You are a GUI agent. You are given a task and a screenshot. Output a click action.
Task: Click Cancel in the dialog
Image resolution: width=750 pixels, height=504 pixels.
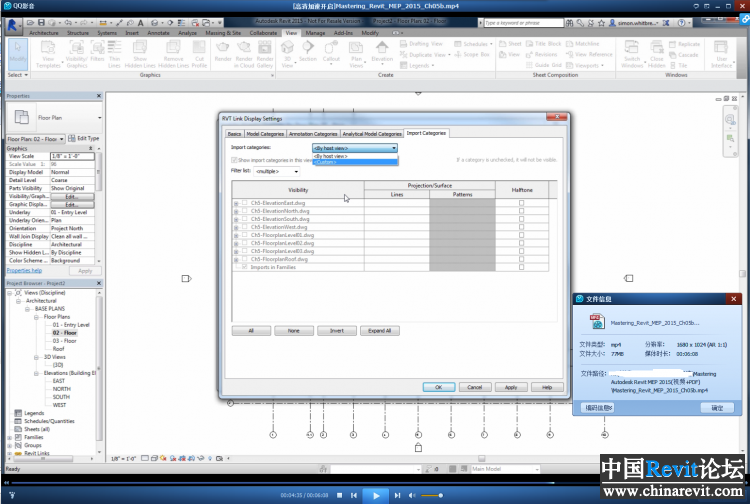pos(474,387)
